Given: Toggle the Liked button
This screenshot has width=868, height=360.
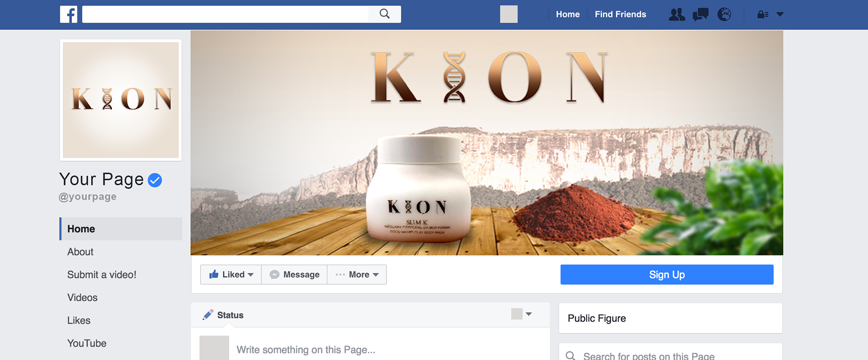Looking at the screenshot, I should tap(231, 275).
